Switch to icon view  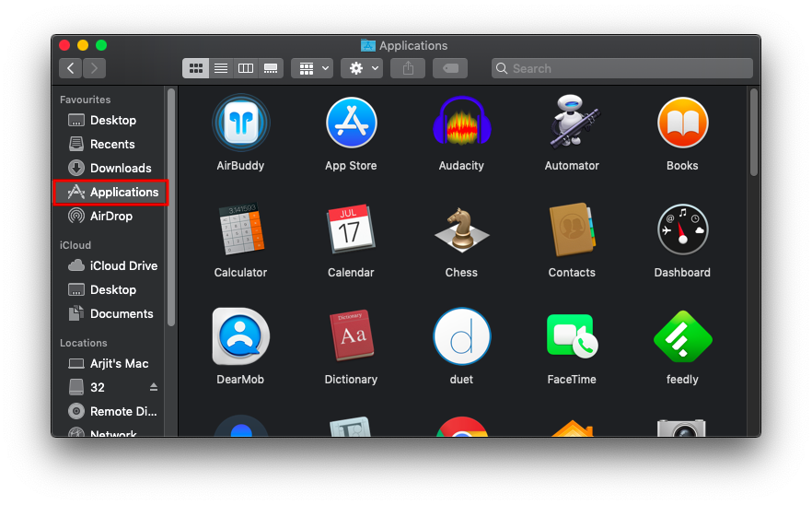tap(196, 68)
